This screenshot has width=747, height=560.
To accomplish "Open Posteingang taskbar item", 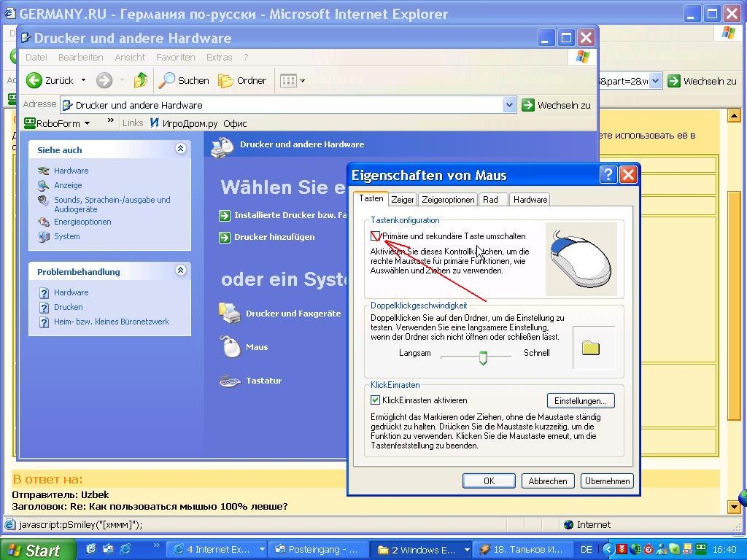I will [318, 550].
